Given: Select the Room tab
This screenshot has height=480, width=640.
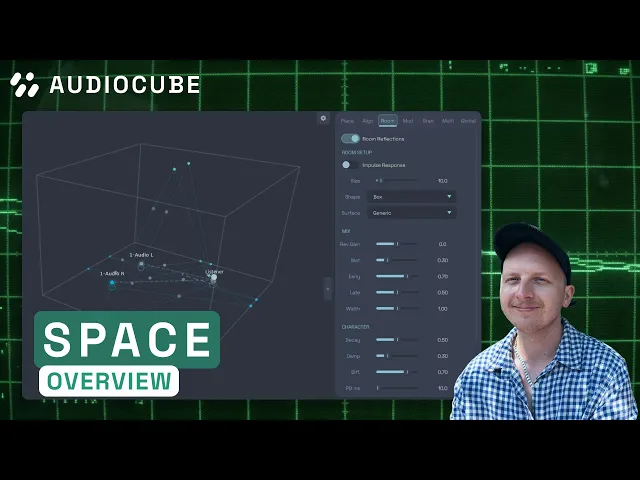Looking at the screenshot, I should (388, 121).
